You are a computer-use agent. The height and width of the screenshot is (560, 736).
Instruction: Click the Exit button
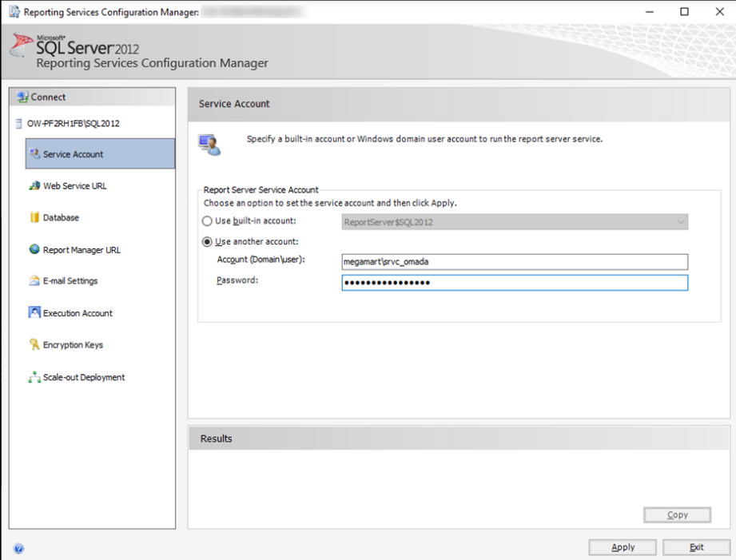[x=697, y=547]
